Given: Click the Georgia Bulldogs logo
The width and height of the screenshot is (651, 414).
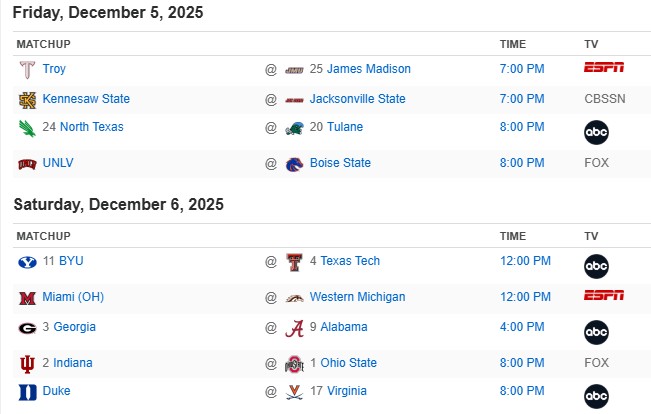Looking at the screenshot, I should [x=27, y=328].
